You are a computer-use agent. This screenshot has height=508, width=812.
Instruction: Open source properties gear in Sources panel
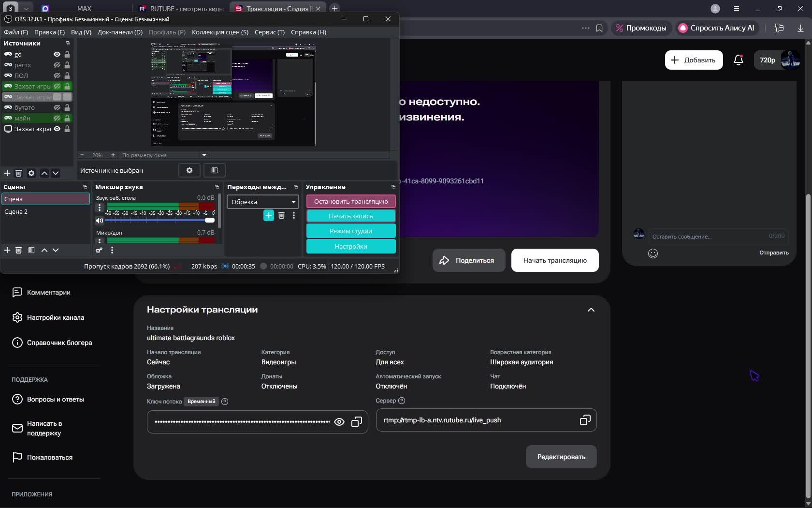[x=31, y=173]
